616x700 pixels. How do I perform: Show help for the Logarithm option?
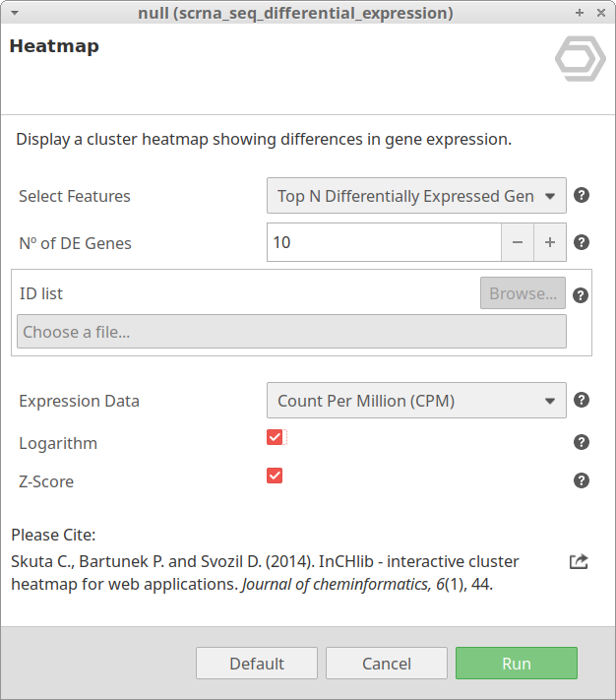[x=582, y=442]
